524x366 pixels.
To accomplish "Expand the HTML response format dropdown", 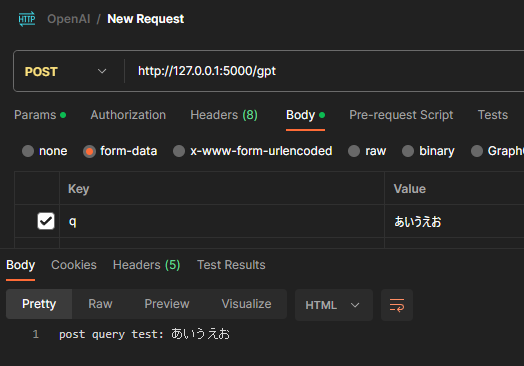I will [334, 305].
